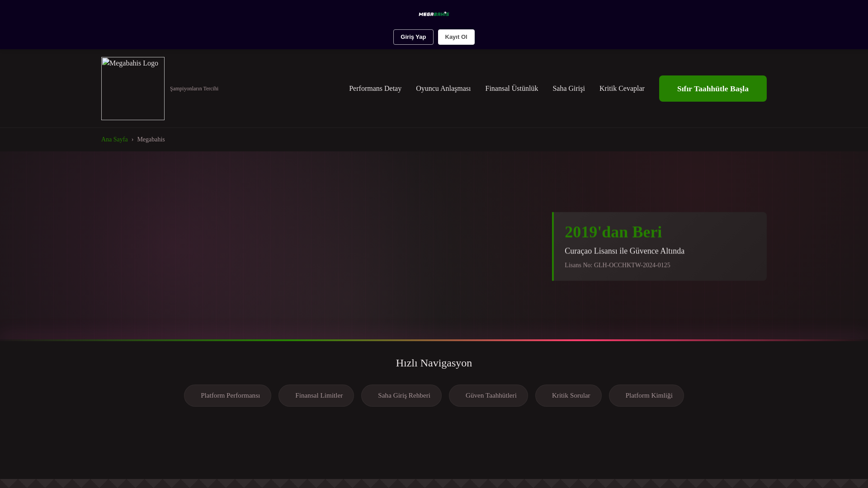Screen dimensions: 868x488
Task: Click the Şampiyonların Tercihi tagline
Action: [x=194, y=89]
